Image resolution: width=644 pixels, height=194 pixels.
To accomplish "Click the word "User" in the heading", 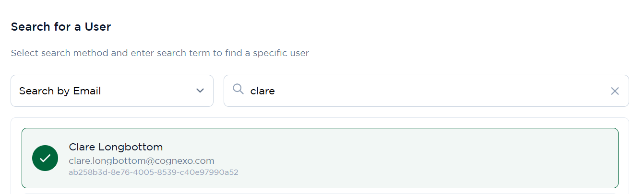I will [x=98, y=27].
